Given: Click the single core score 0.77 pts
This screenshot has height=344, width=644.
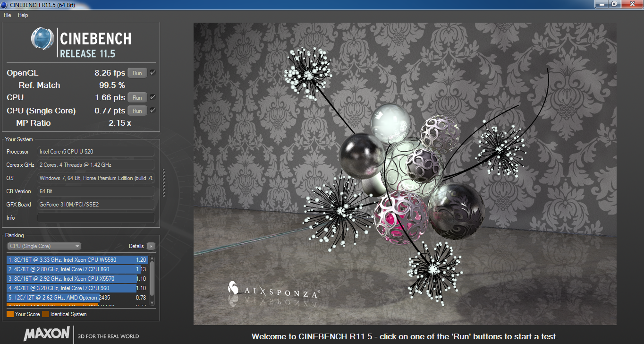Looking at the screenshot, I should coord(110,111).
